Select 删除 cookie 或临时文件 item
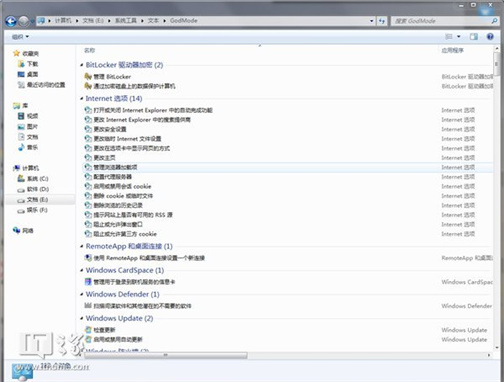The image size is (504, 382). click(123, 196)
